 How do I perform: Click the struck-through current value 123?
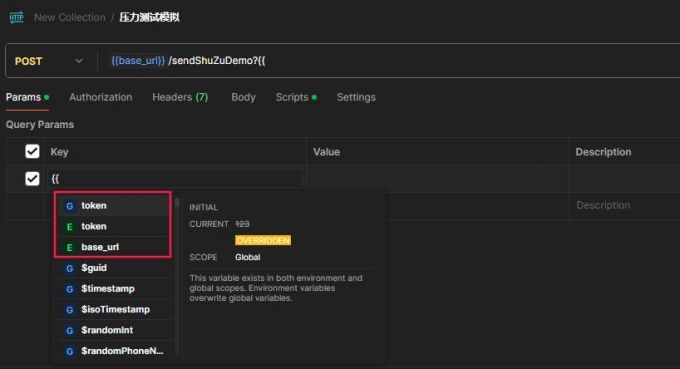242,224
